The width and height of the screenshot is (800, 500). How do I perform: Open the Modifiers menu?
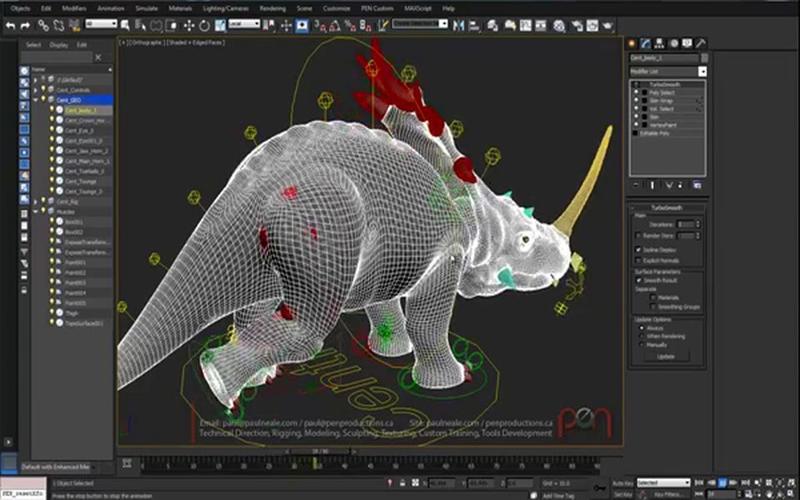click(74, 8)
